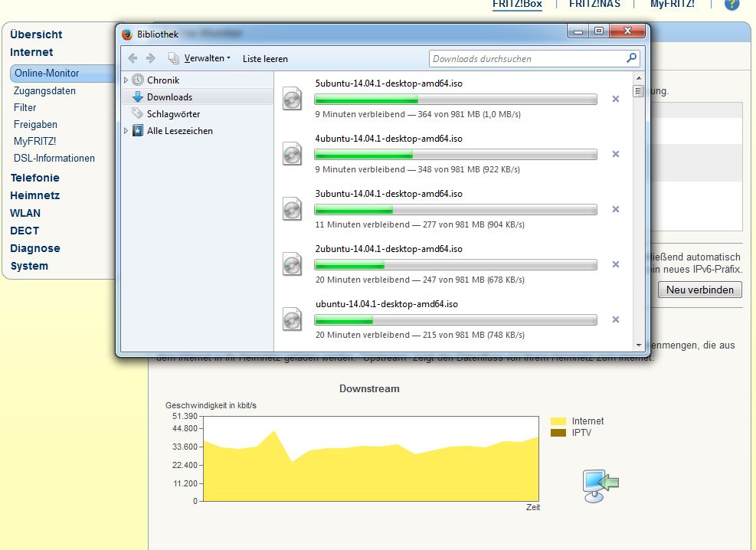Viewport: 756px width, 550px height.
Task: Click the disc icon of 4ubuntu-14.04.1 download
Action: 292,154
